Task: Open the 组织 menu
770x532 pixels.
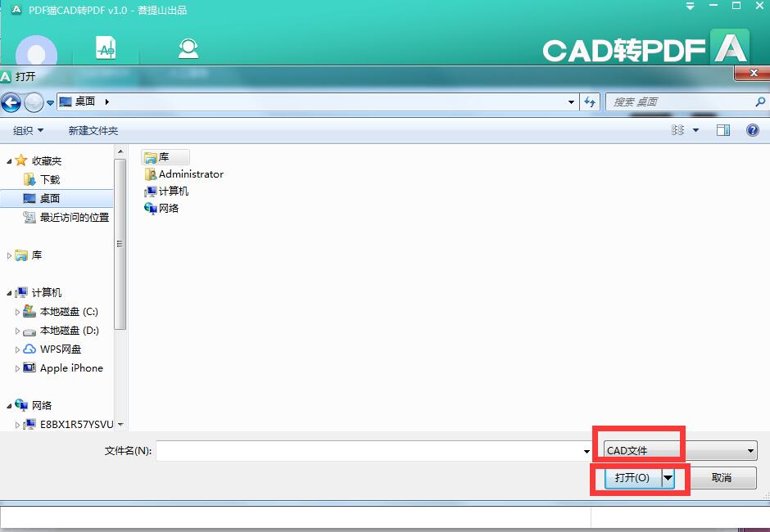Action: [28, 131]
